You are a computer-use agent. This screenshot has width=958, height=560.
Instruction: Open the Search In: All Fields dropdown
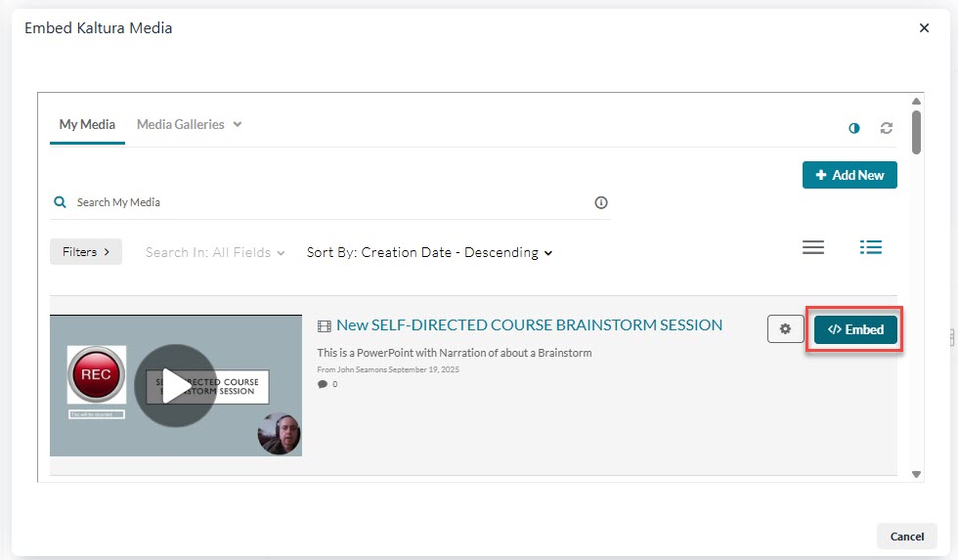coord(215,252)
